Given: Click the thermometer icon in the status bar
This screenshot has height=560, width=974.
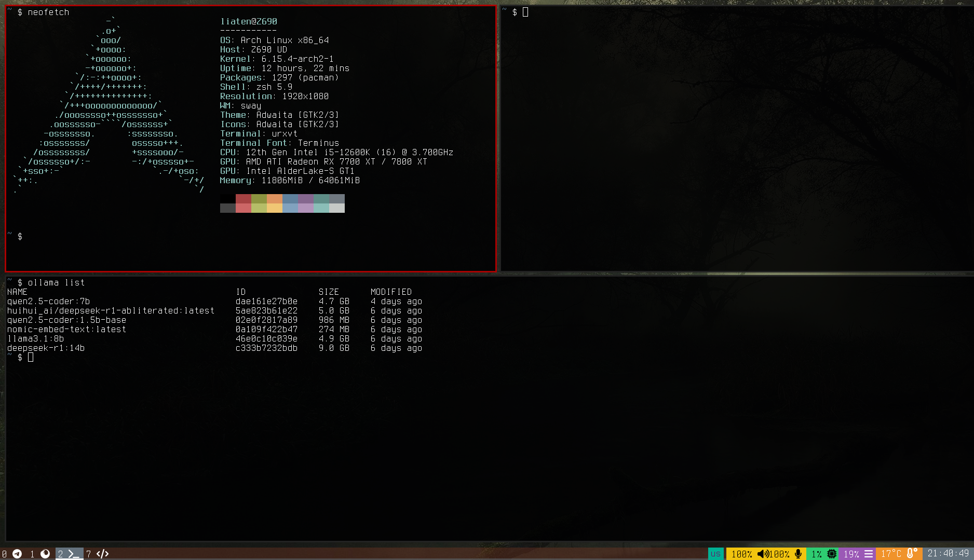Looking at the screenshot, I should point(912,553).
